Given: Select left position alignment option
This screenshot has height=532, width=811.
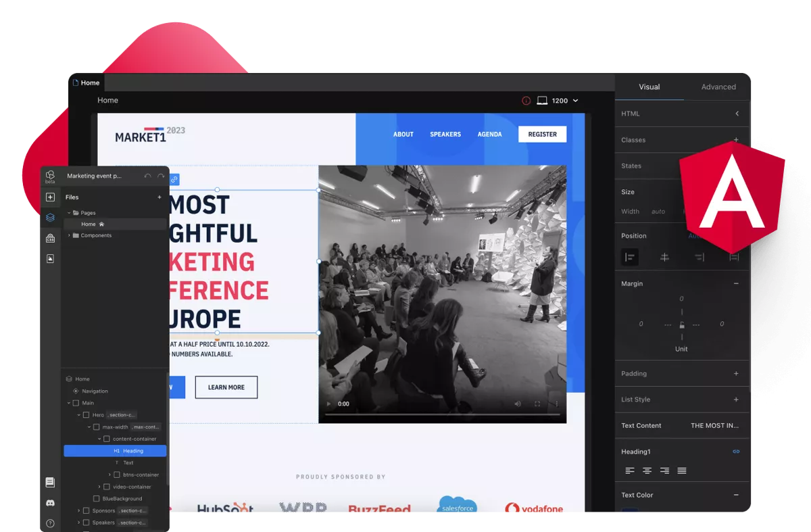Looking at the screenshot, I should (x=630, y=257).
